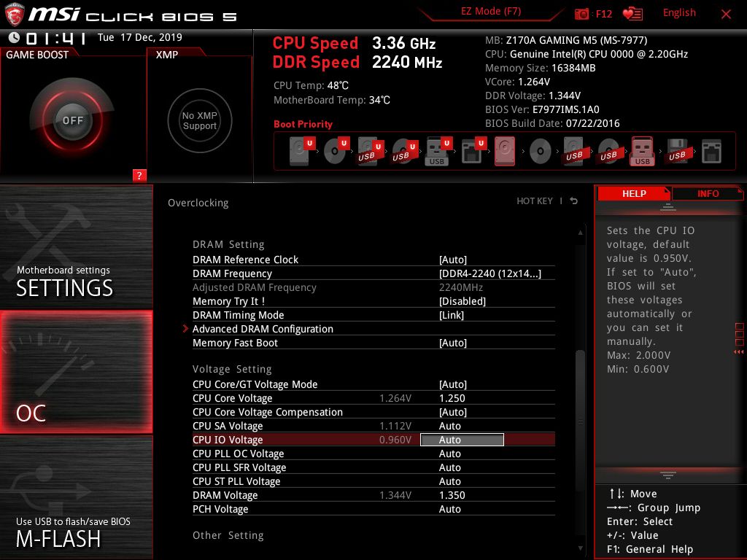747x560 pixels.
Task: Open the language selector showing English
Action: [x=679, y=13]
